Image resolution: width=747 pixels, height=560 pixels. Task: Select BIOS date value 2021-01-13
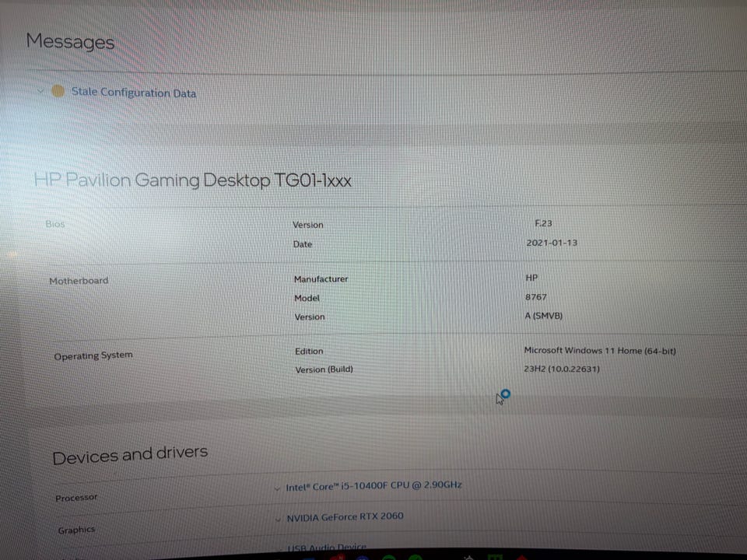point(552,243)
